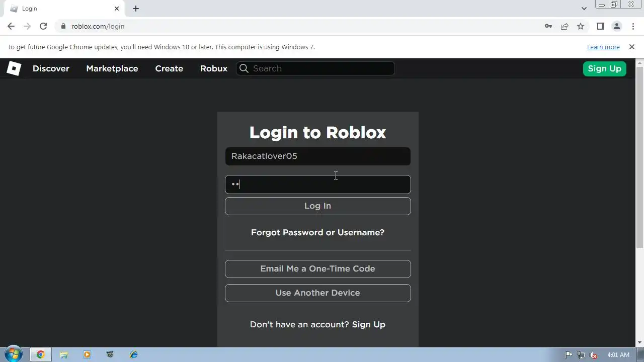Screen dimensions: 644x362
Task: Click the network tray icon
Action: point(581,355)
